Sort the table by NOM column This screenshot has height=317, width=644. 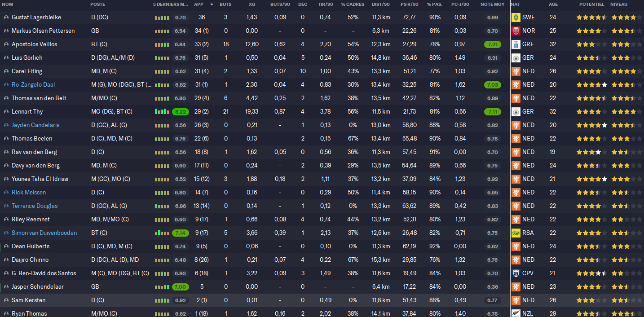click(8, 4)
